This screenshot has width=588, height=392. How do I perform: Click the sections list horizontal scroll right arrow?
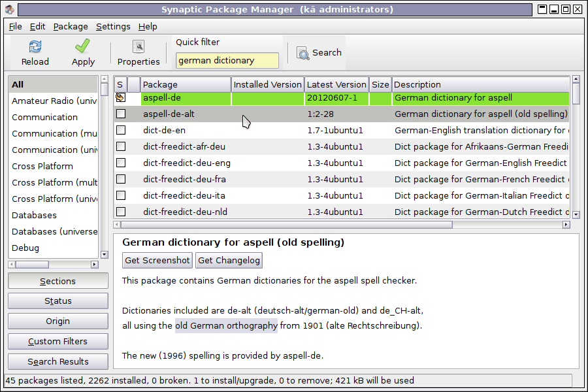(95, 265)
